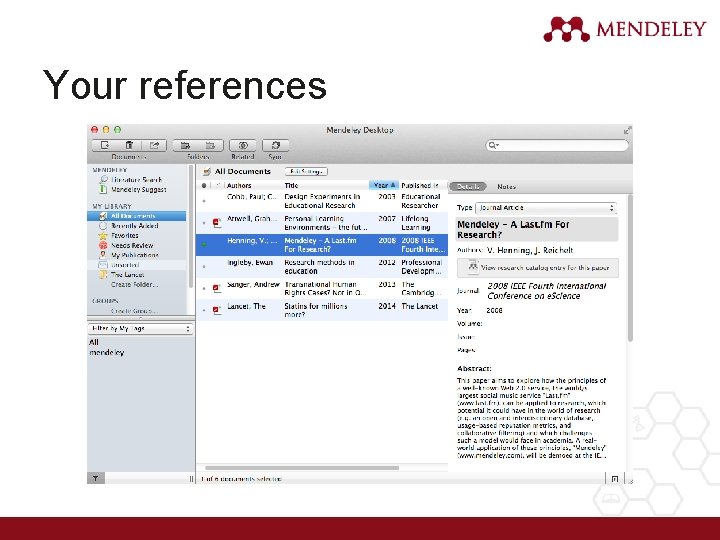The height and width of the screenshot is (540, 720).
Task: Click the Journal field 2008 IEEE Fourth International
Action: point(546,291)
